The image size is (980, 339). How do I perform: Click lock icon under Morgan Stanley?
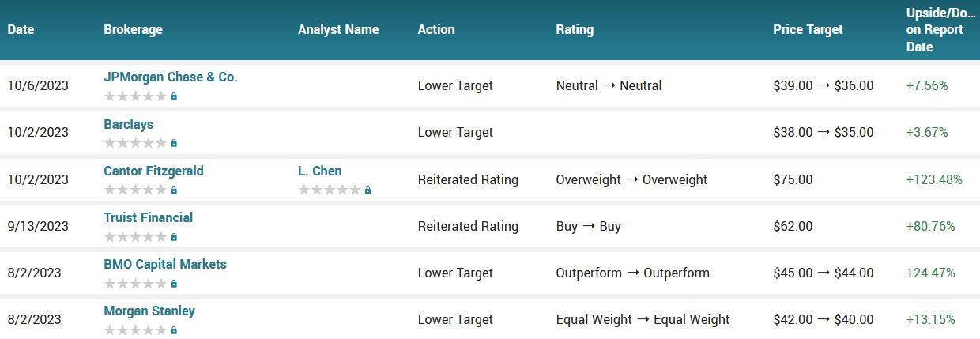[x=174, y=330]
